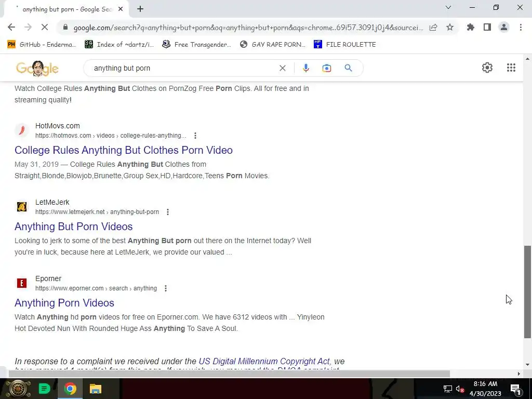Open the US Digital Millennium Copyright Act link
This screenshot has height=399, width=532.
tap(264, 362)
